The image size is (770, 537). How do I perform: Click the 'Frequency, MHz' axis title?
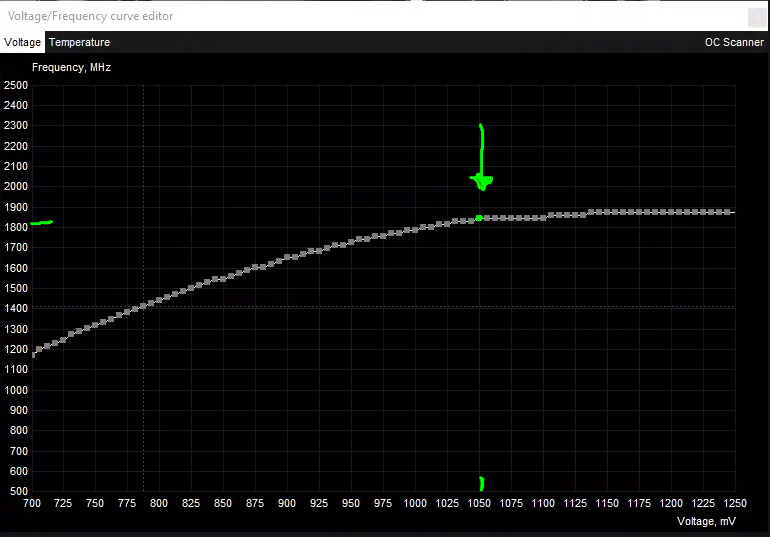pos(71,67)
